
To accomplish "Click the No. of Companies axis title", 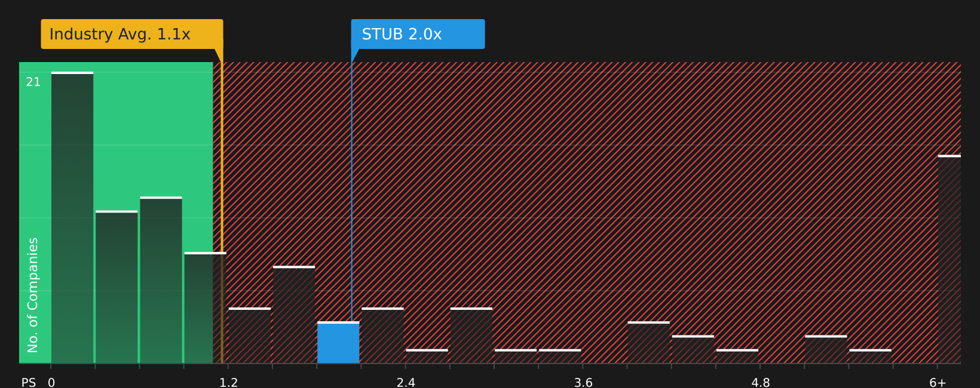I will point(33,295).
